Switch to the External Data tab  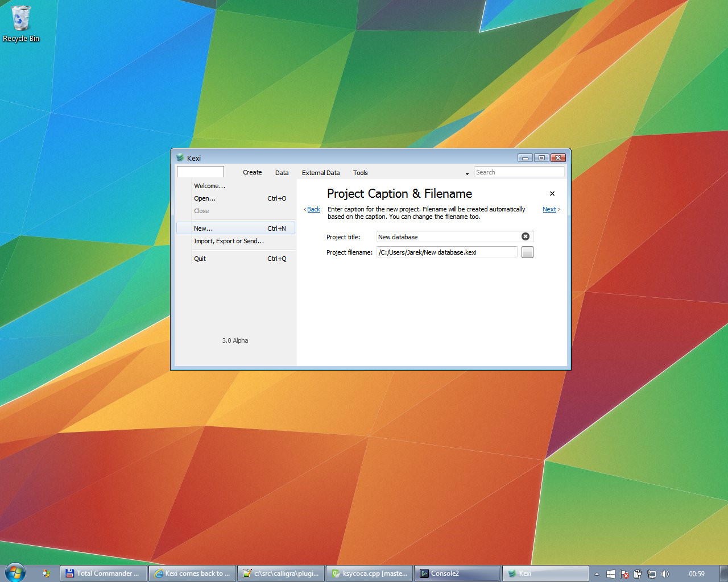(321, 173)
